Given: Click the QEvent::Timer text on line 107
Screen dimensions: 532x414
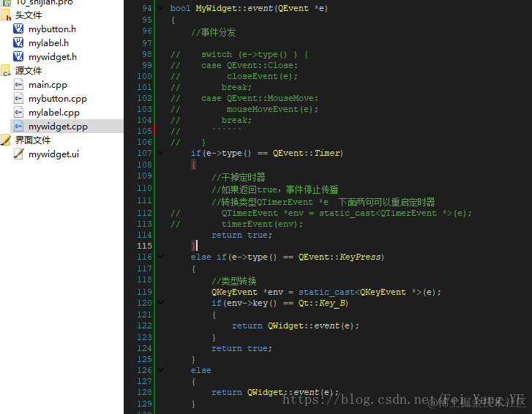Looking at the screenshot, I should point(308,154).
